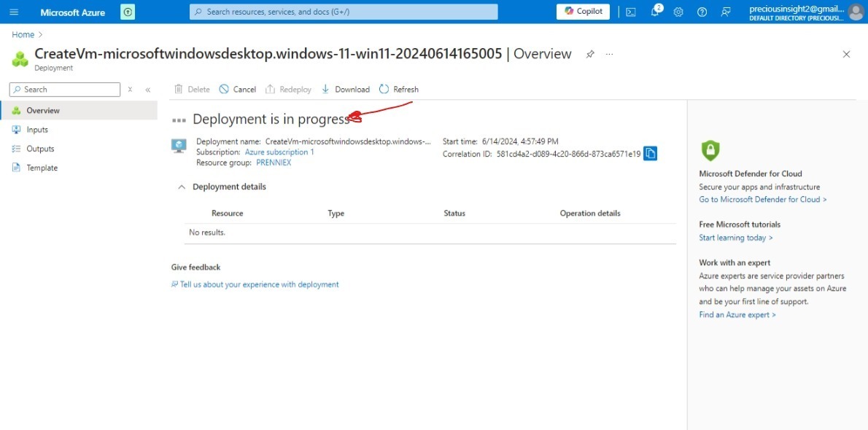Click the Resource column header
This screenshot has width=868, height=430.
coord(227,213)
